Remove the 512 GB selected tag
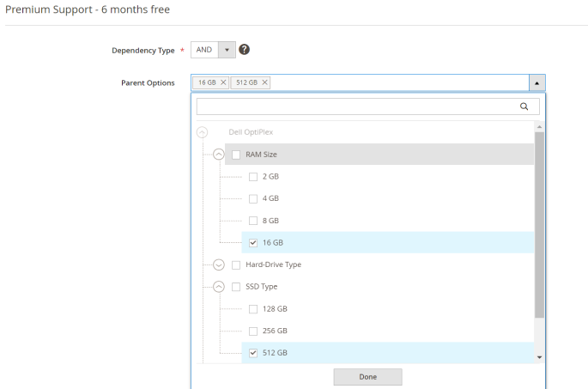 (x=264, y=82)
